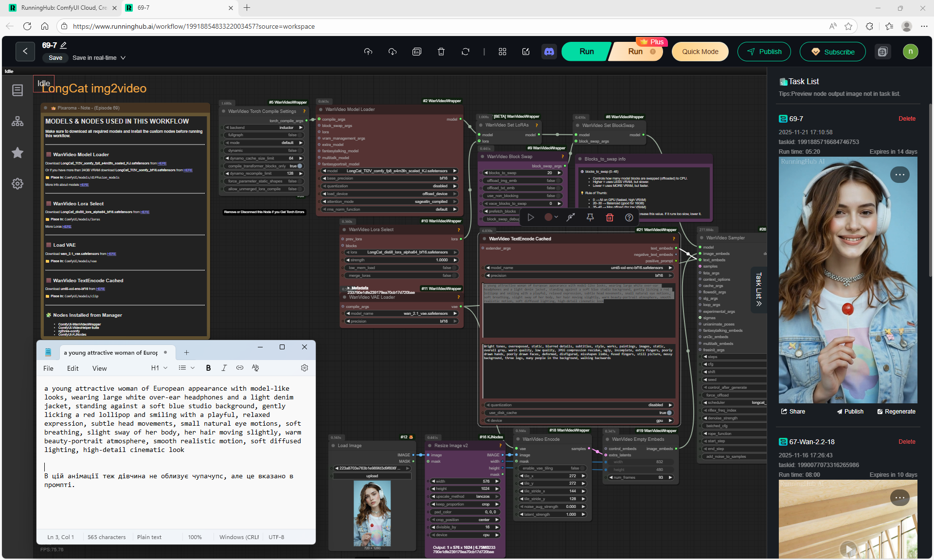Toggle use_disk_cache in TextEncode node
Viewport: 934px width, 560px height.
(669, 413)
